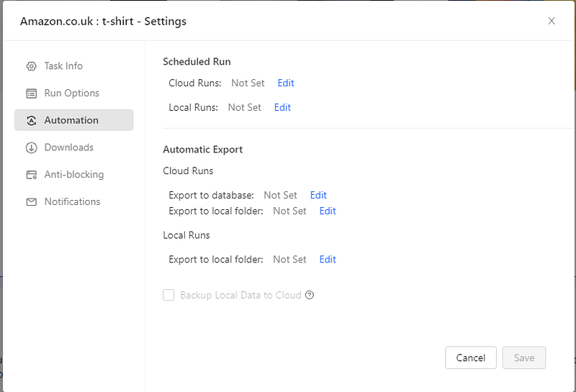
Task: Click the Automation sidebar icon
Action: 32,120
